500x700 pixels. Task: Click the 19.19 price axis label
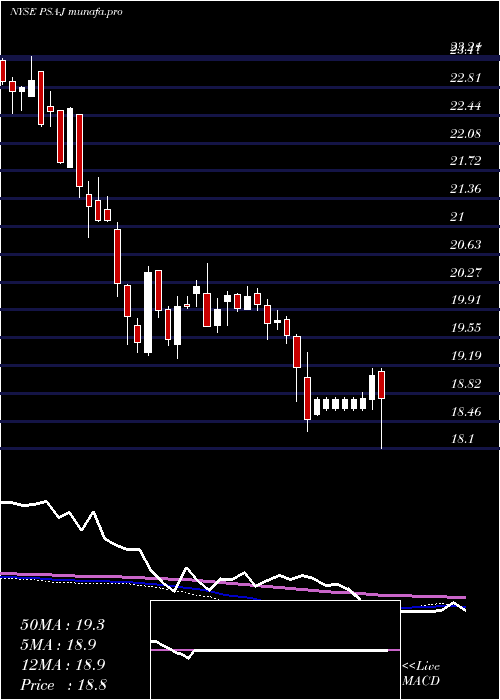466,356
